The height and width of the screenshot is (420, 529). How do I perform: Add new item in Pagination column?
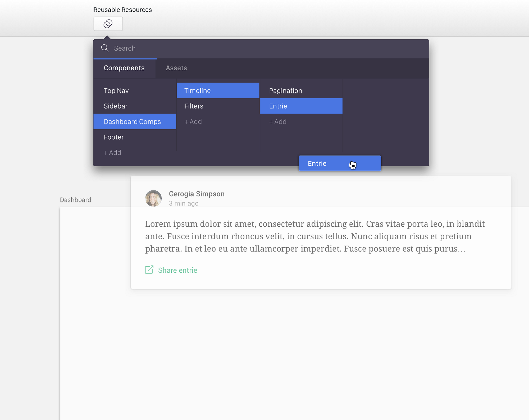pyautogui.click(x=278, y=122)
